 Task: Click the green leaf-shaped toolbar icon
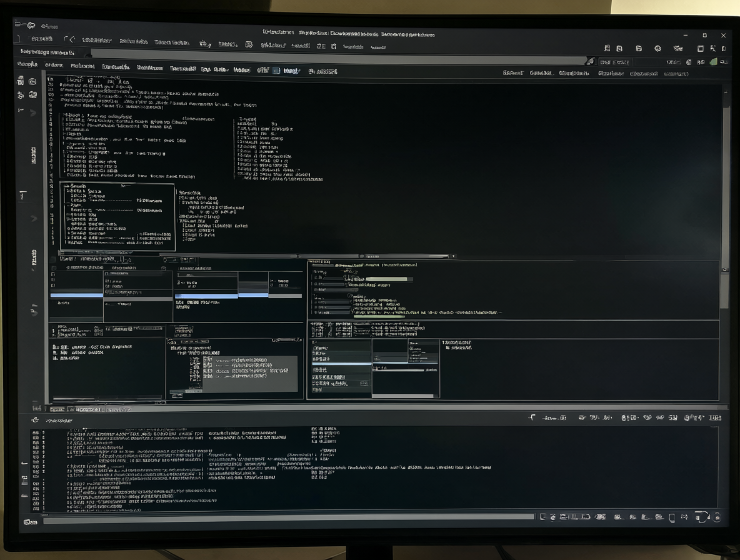713,62
